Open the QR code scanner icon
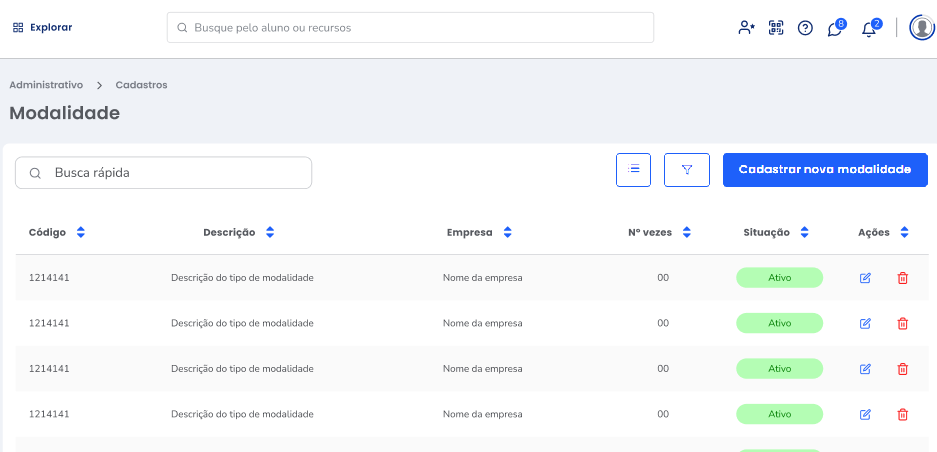Screen dimensions: 937x452 pyautogui.click(x=776, y=28)
